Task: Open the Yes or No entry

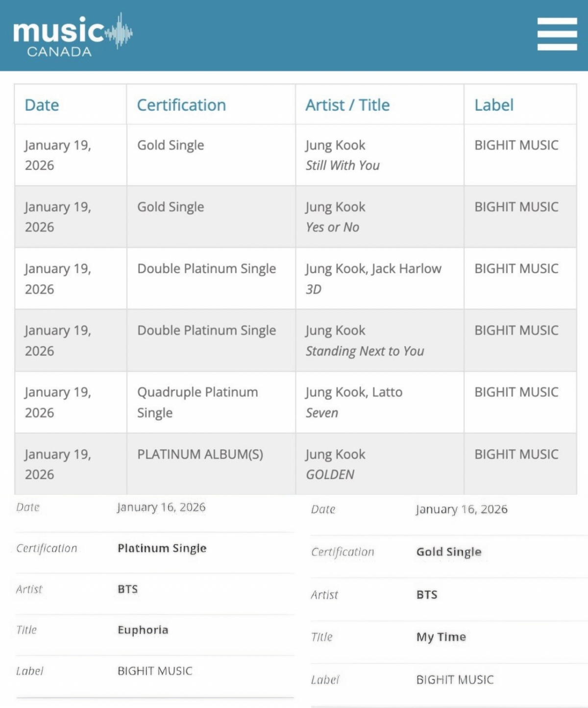Action: coord(332,227)
